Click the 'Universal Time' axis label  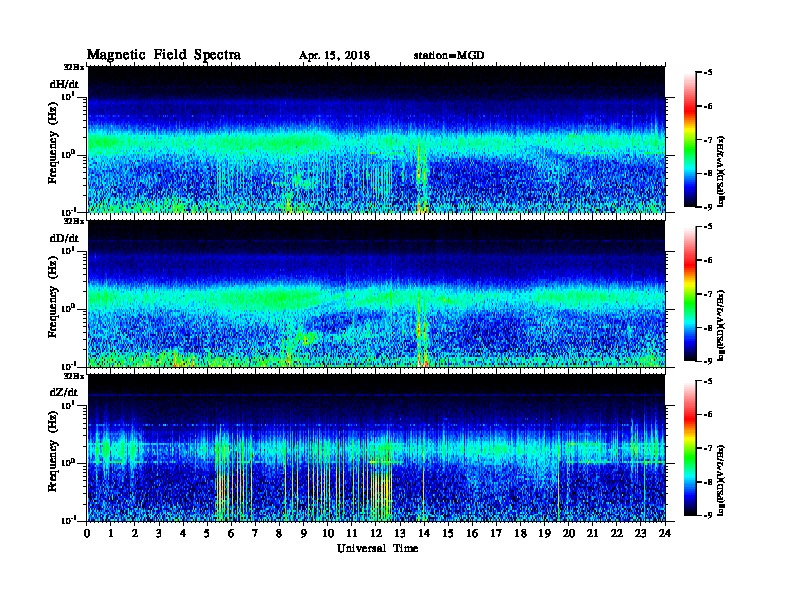pos(377,548)
